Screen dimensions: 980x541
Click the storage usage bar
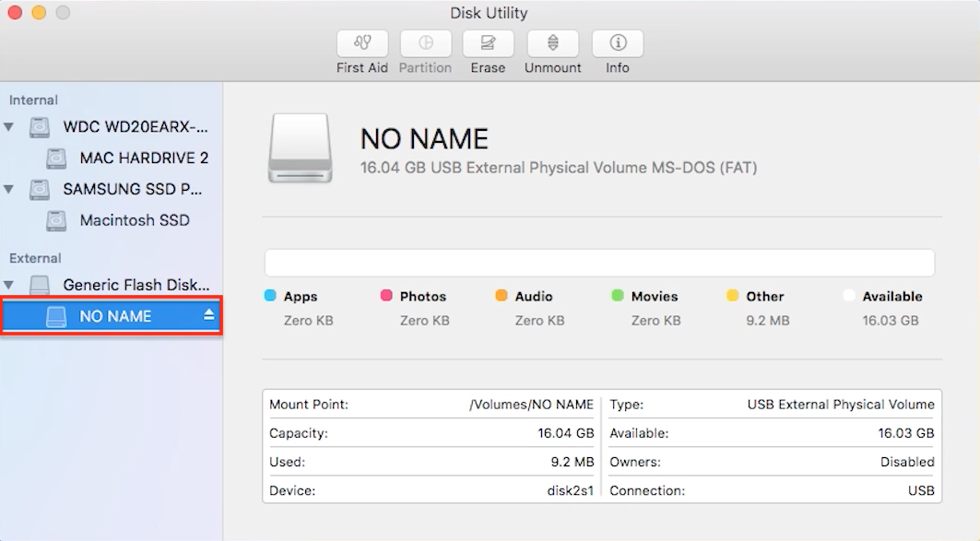[599, 262]
